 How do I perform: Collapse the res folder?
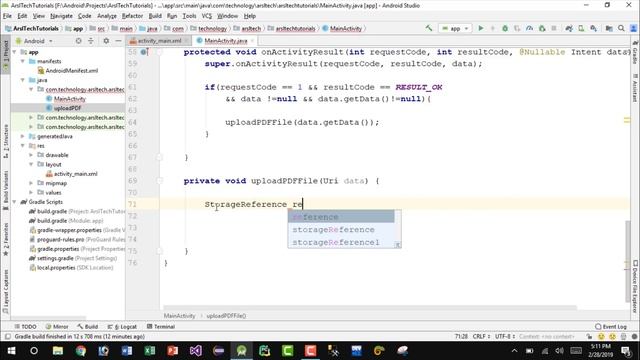click(23, 146)
